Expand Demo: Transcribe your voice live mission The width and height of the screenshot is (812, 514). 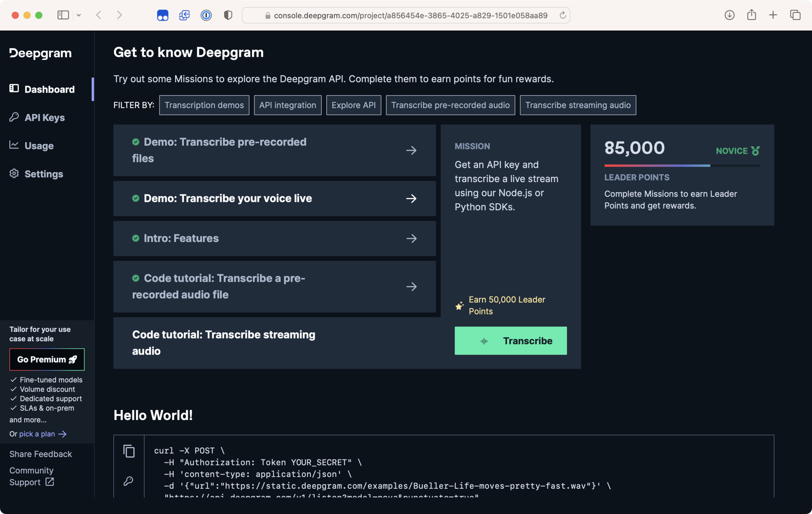(x=411, y=198)
